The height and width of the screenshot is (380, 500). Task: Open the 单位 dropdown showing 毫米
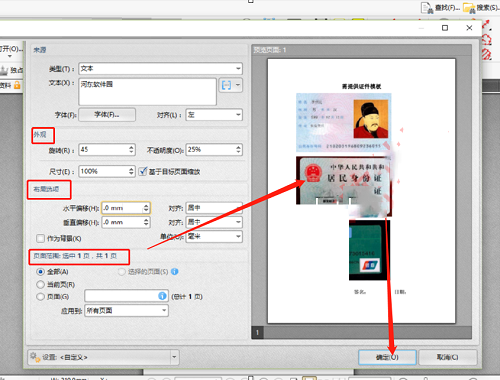(x=214, y=236)
